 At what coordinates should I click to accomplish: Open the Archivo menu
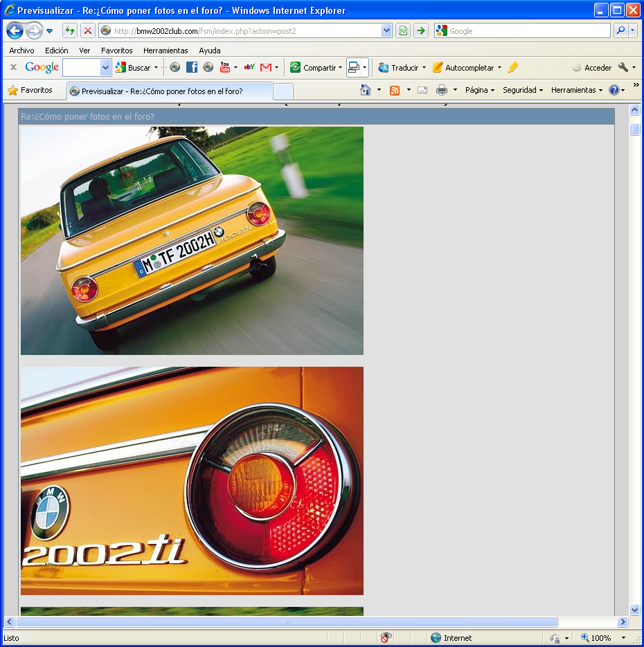click(x=21, y=51)
